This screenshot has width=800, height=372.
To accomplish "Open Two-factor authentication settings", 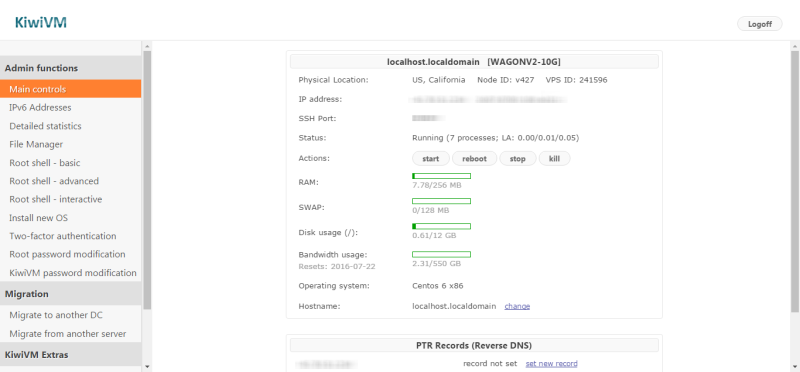I will point(70,236).
